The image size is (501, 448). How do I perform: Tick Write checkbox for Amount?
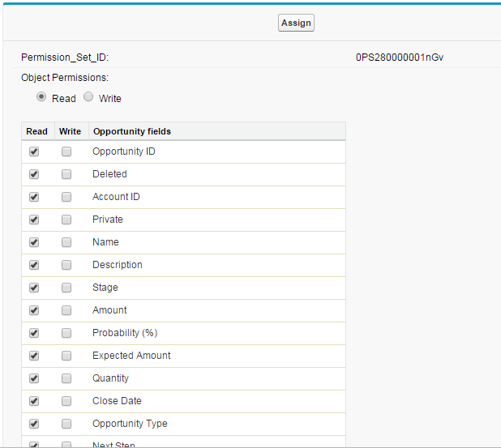coord(66,310)
